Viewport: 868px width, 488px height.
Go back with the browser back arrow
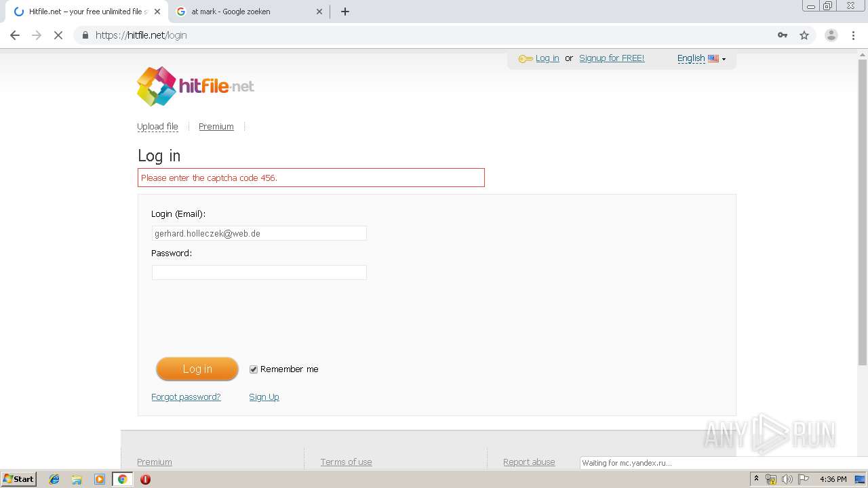click(x=15, y=35)
